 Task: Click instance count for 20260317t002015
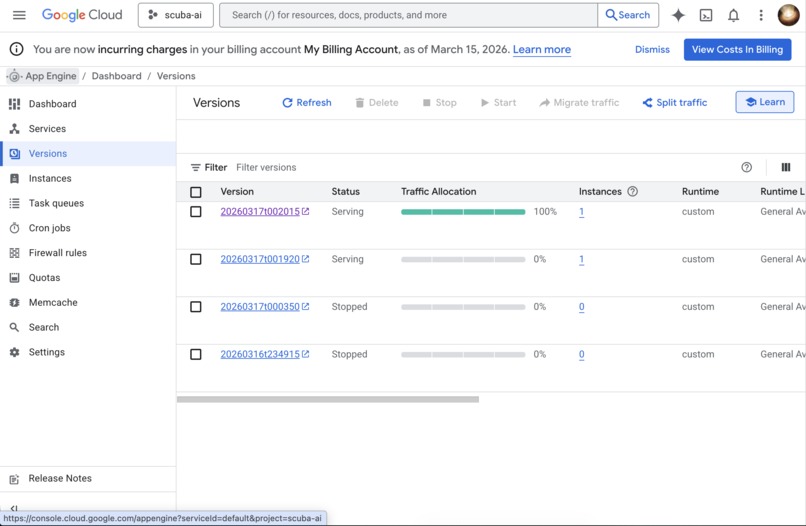point(581,212)
